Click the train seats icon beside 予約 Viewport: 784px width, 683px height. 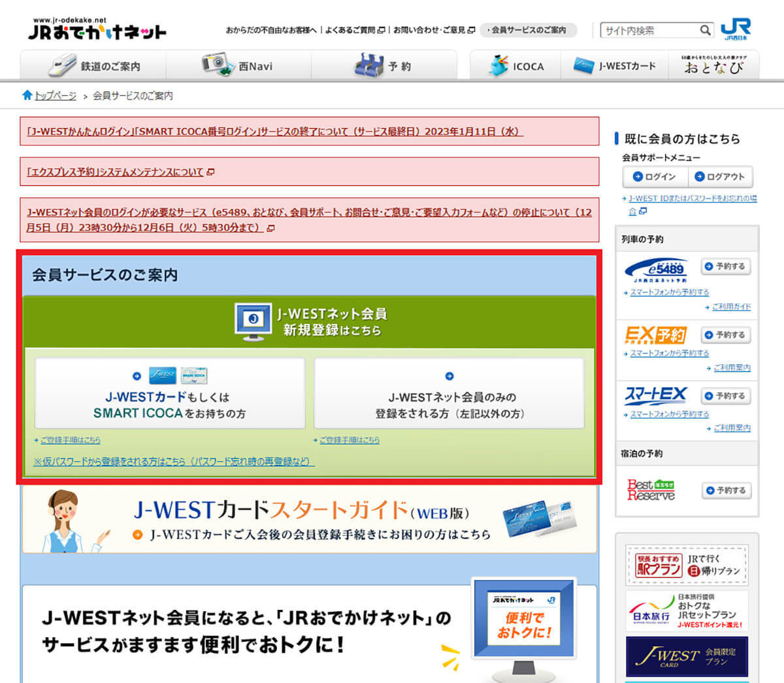369,65
